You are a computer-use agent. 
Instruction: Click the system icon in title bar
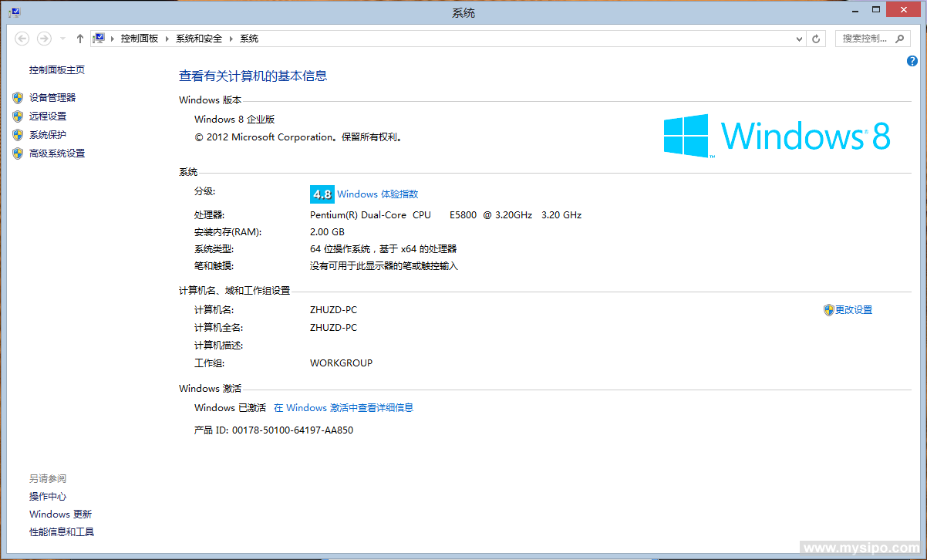click(x=15, y=12)
